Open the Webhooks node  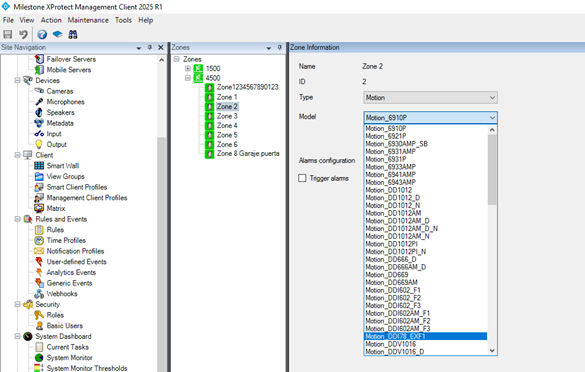tap(62, 294)
